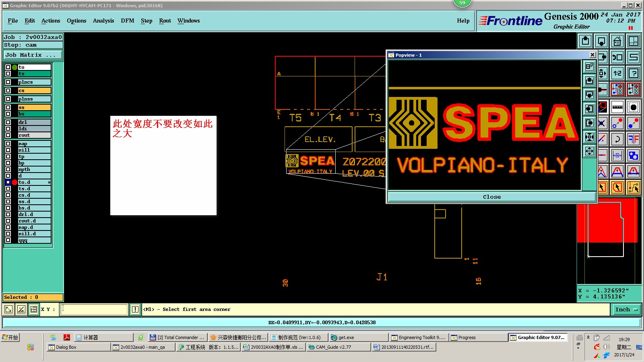Click the previous zoom undo view icon
Viewport: 644px width, 362px height.
click(x=617, y=57)
